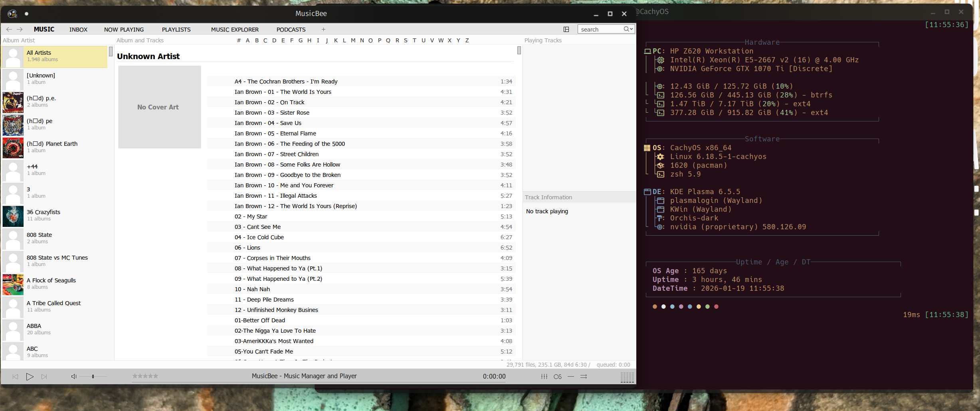This screenshot has width=980, height=411.
Task: Select the ABBA artist entry
Action: [55, 330]
